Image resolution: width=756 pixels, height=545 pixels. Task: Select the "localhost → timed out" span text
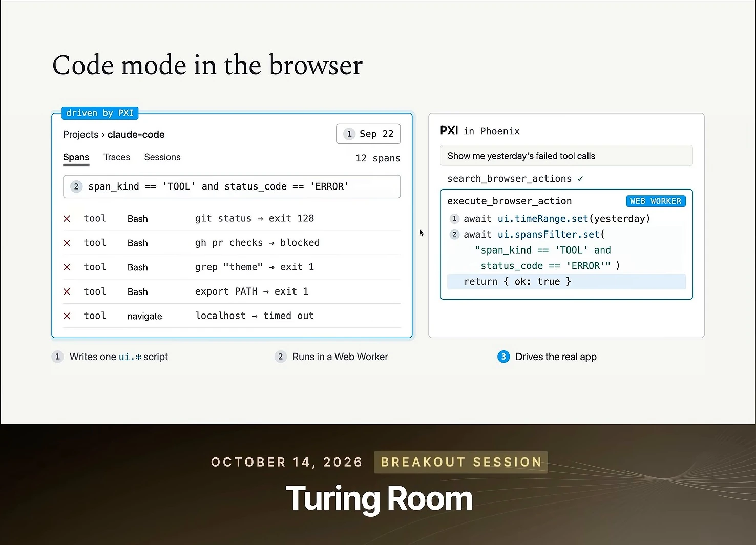click(x=255, y=316)
